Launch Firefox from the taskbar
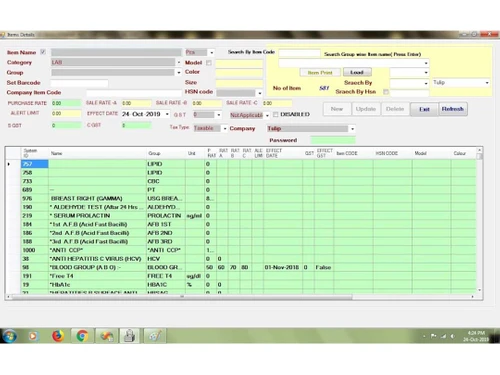This screenshot has height=375, width=500. [x=58, y=336]
